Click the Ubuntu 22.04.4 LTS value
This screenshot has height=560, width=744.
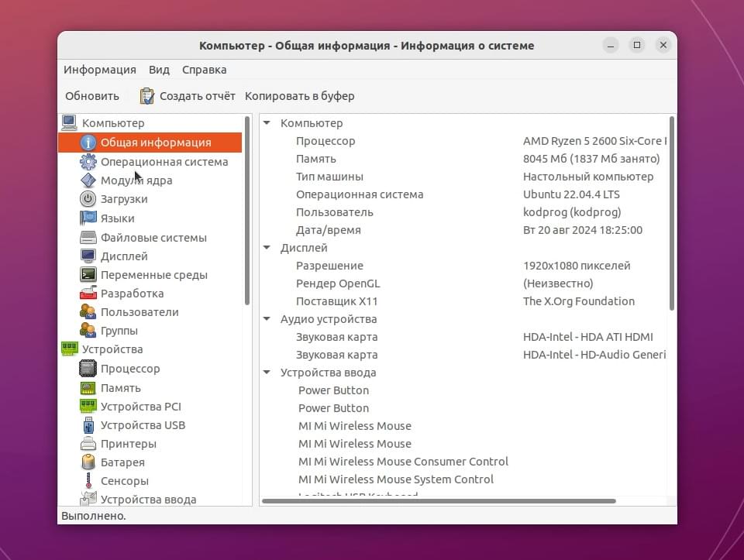pos(571,194)
